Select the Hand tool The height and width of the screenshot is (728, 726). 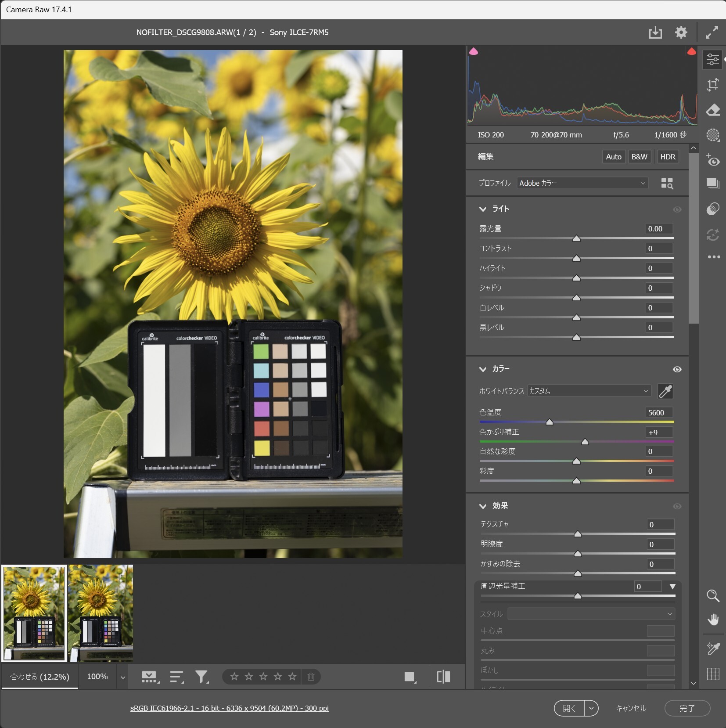[713, 620]
